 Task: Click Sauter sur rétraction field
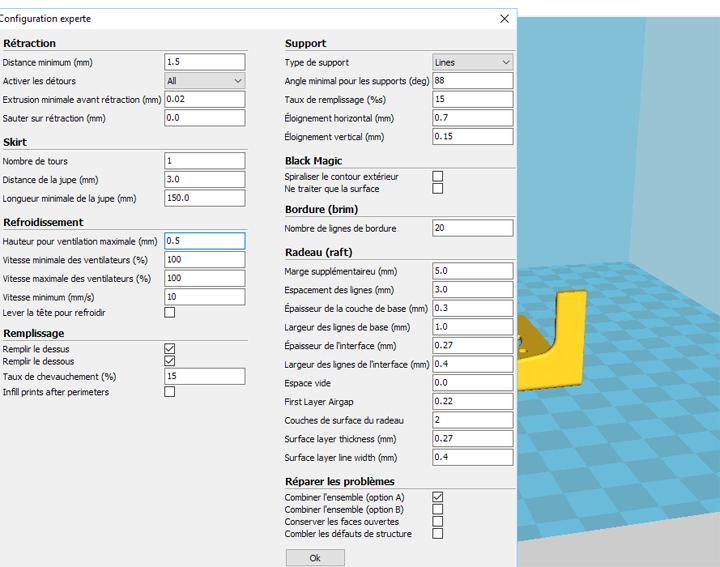click(x=205, y=118)
